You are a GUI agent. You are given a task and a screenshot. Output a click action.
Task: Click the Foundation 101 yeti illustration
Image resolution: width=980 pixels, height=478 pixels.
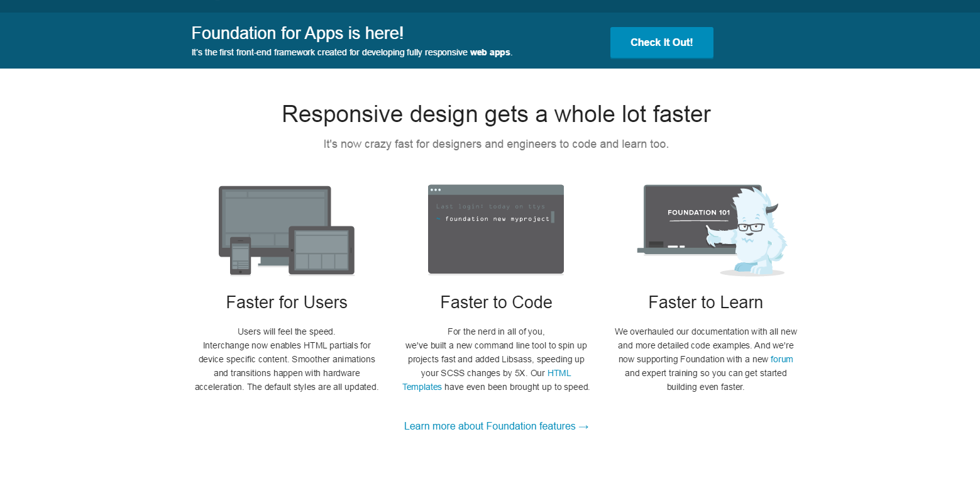712,230
